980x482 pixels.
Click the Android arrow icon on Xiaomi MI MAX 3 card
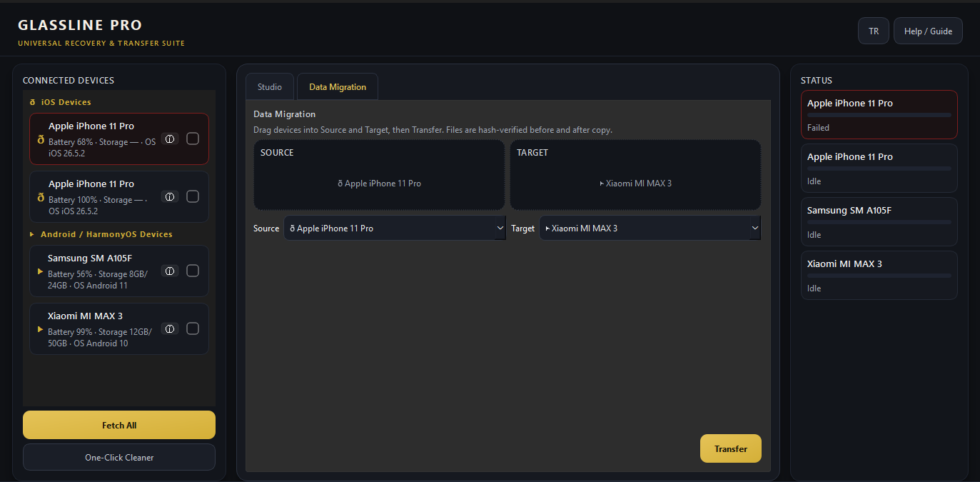click(41, 329)
